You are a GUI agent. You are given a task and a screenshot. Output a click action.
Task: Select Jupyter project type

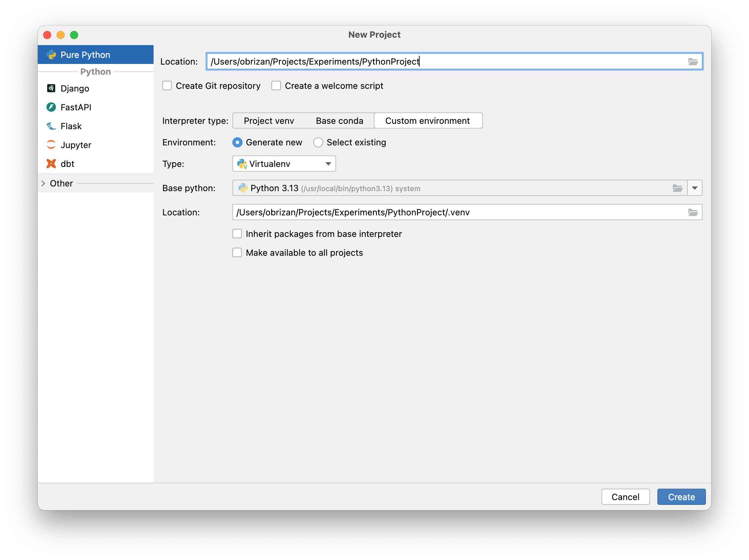96,145
